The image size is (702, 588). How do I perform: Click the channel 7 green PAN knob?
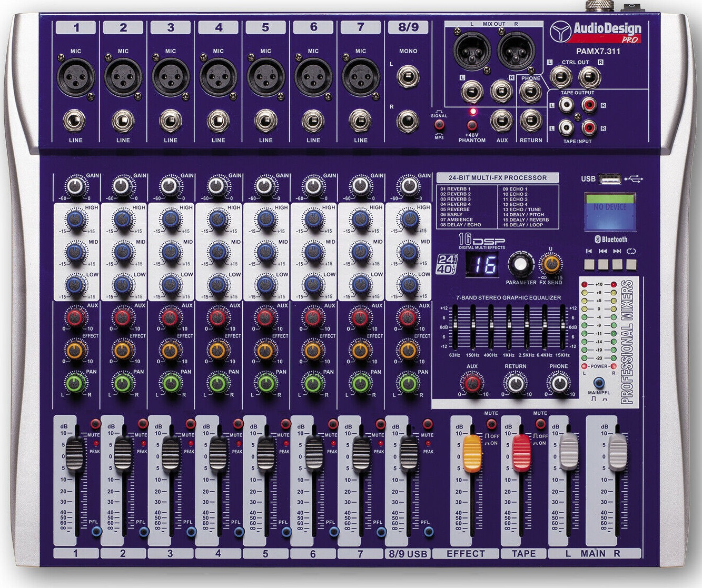tap(360, 383)
